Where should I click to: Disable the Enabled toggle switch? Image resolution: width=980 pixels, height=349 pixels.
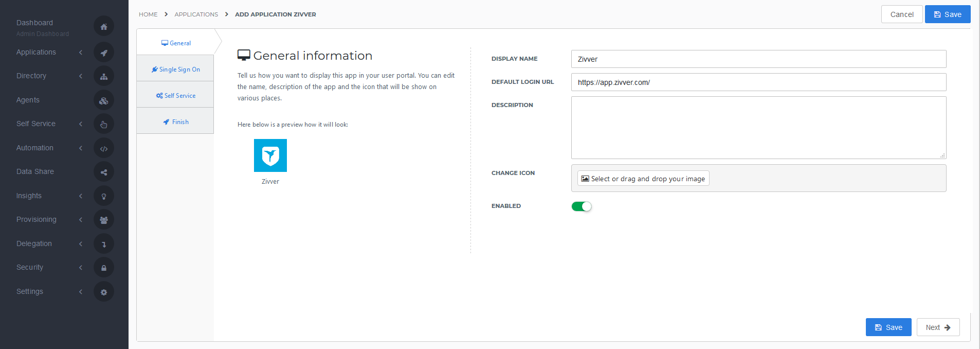click(582, 206)
